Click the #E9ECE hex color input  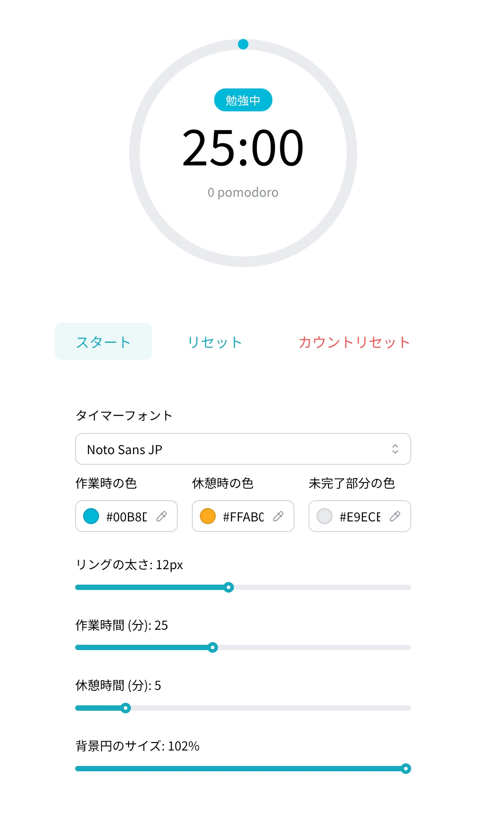coord(360,517)
